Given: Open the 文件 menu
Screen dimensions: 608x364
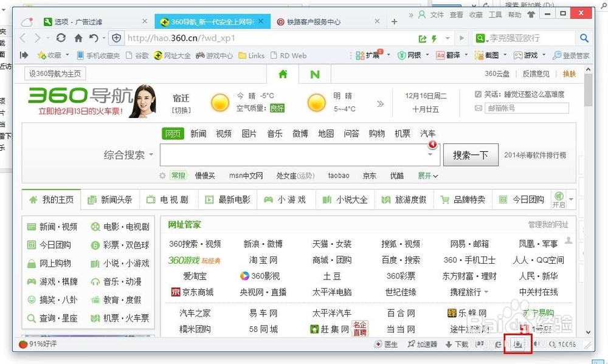Looking at the screenshot, I should pyautogui.click(x=437, y=15).
